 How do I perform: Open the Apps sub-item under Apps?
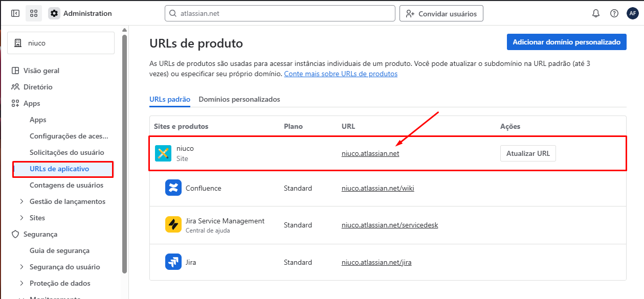pos(38,120)
